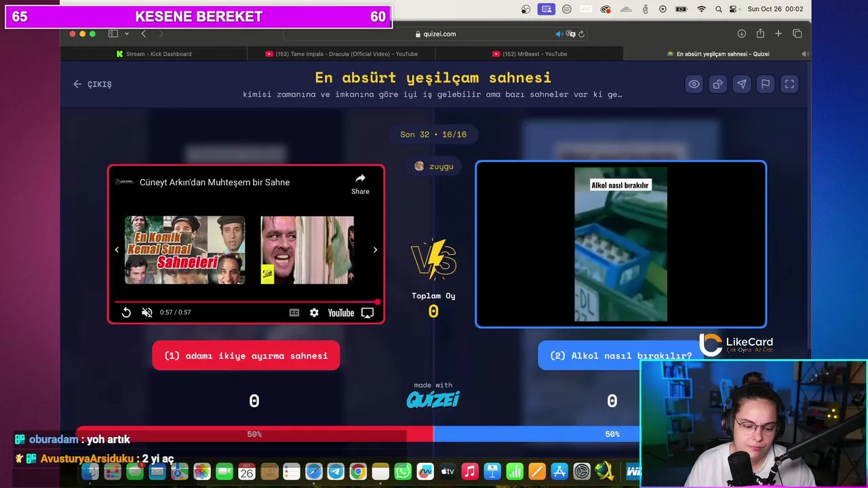The width and height of the screenshot is (868, 488).
Task: Switch to MrBeast - YouTube tab
Action: click(530, 54)
